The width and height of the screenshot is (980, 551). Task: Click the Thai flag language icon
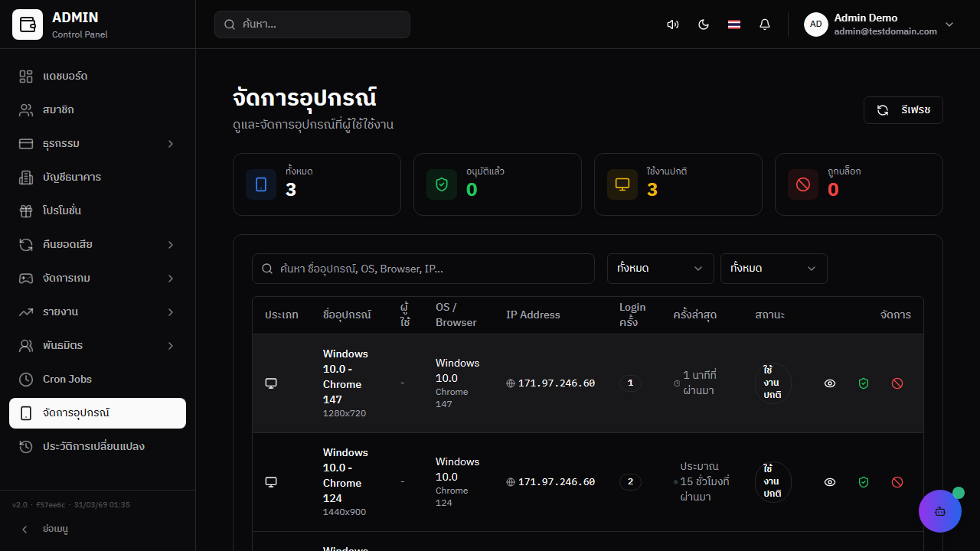click(x=734, y=24)
